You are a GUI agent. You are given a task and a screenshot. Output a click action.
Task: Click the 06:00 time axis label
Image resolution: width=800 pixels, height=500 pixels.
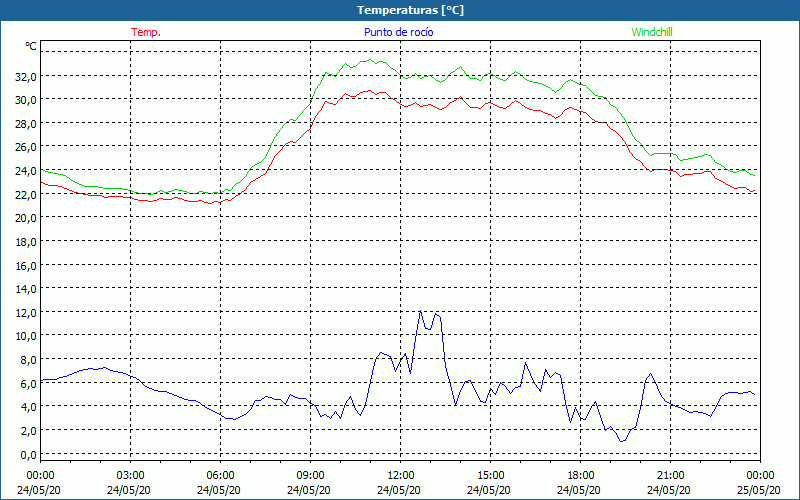point(220,476)
